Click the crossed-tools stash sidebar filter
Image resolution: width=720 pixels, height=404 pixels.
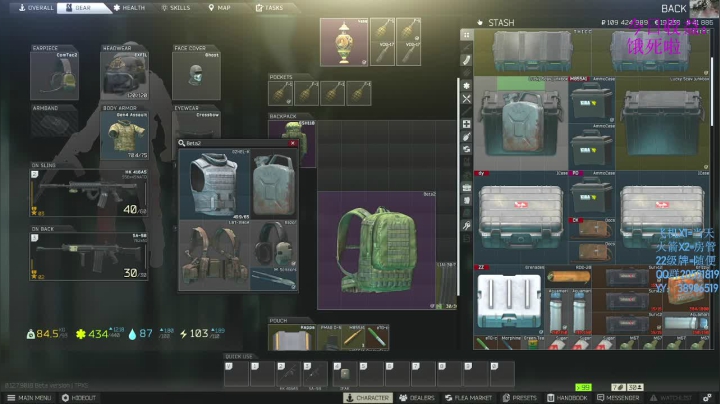pyautogui.click(x=467, y=99)
